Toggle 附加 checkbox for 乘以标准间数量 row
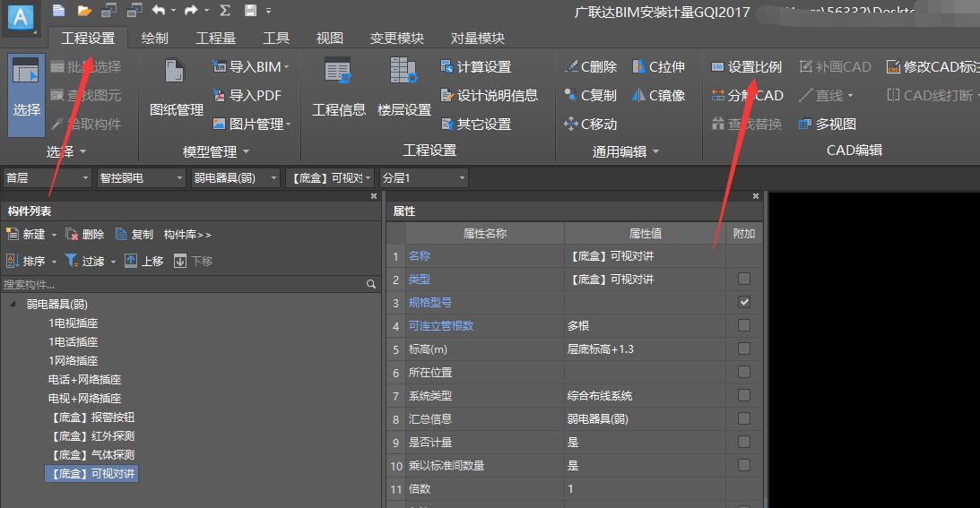 pyautogui.click(x=744, y=465)
